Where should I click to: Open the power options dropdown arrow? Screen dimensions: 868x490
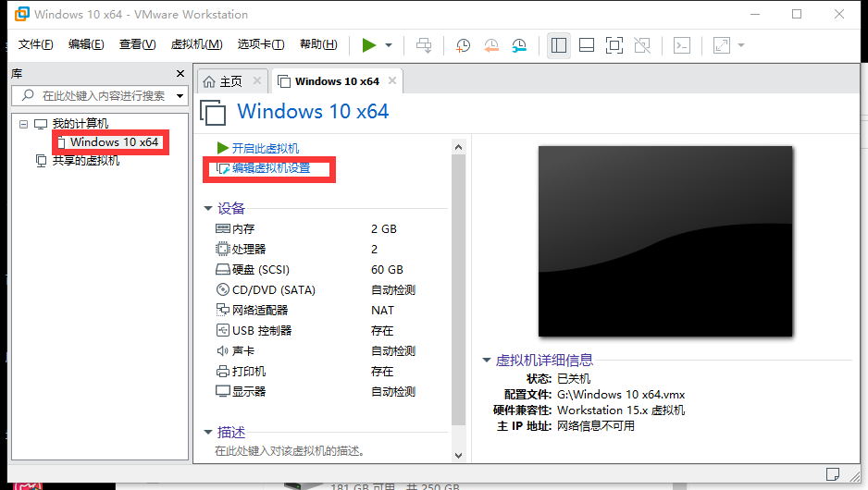[389, 45]
